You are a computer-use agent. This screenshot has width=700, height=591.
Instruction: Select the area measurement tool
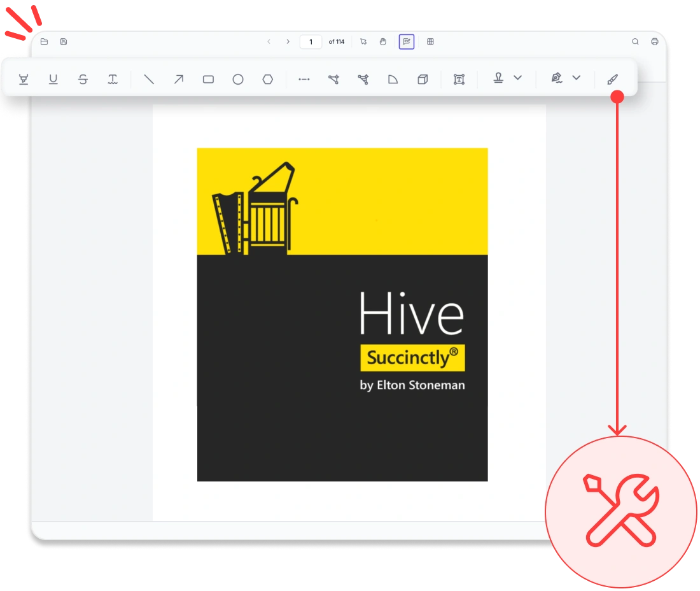[x=363, y=80]
